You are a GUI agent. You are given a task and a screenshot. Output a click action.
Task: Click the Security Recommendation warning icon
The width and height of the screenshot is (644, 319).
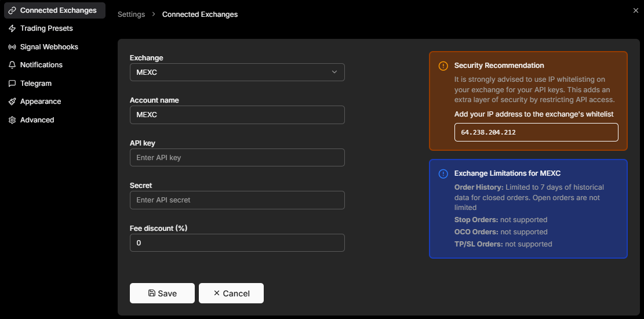click(443, 66)
